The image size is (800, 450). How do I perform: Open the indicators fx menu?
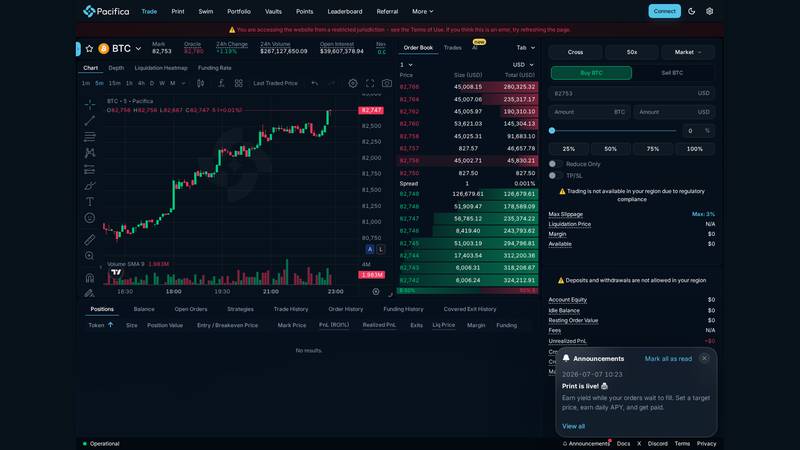[x=221, y=83]
